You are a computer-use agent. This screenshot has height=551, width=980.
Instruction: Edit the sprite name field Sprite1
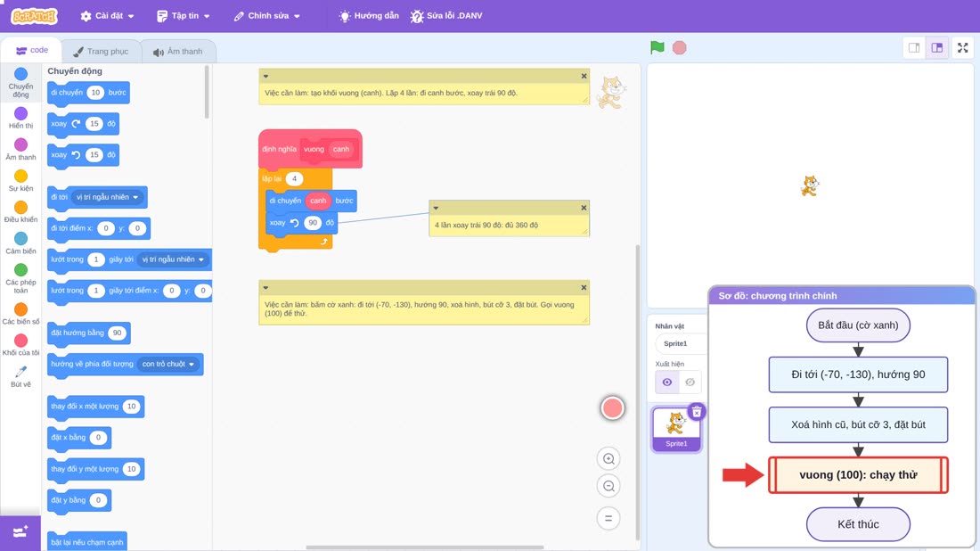680,343
